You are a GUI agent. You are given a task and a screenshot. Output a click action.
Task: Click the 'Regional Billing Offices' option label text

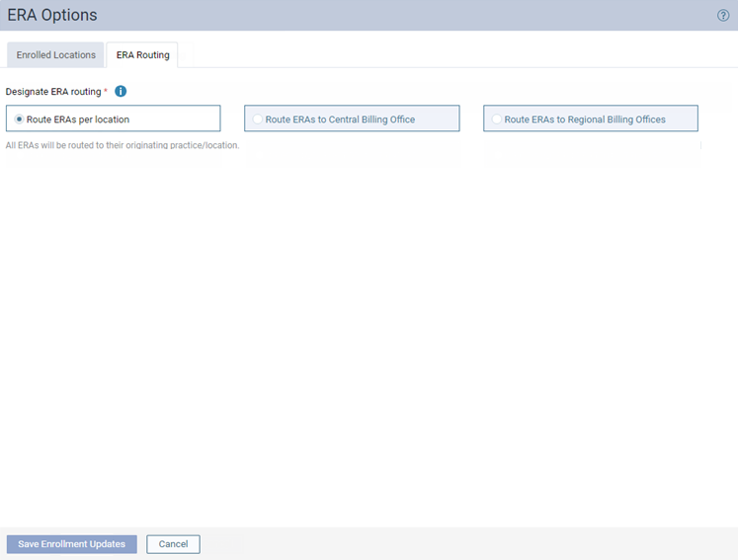(585, 120)
